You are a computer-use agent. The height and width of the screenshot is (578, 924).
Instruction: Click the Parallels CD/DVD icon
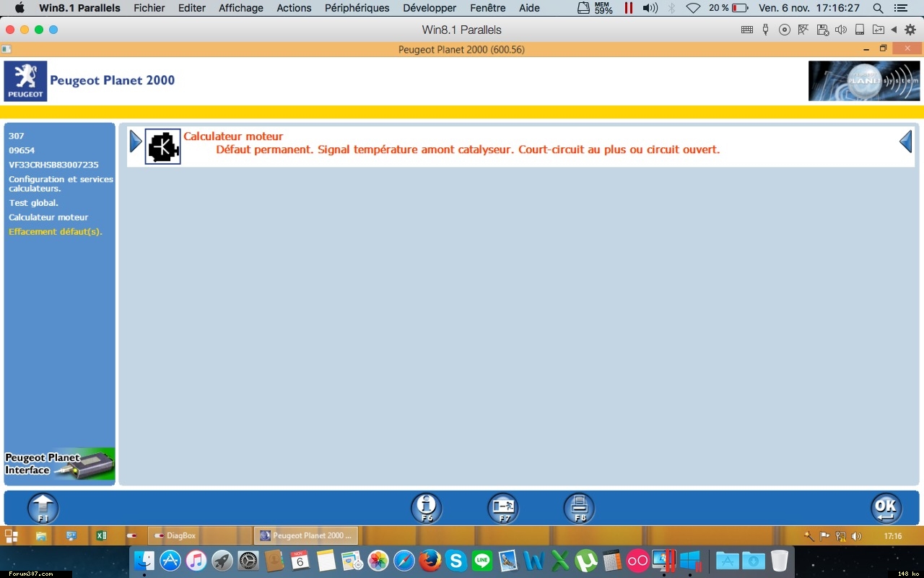pyautogui.click(x=785, y=30)
